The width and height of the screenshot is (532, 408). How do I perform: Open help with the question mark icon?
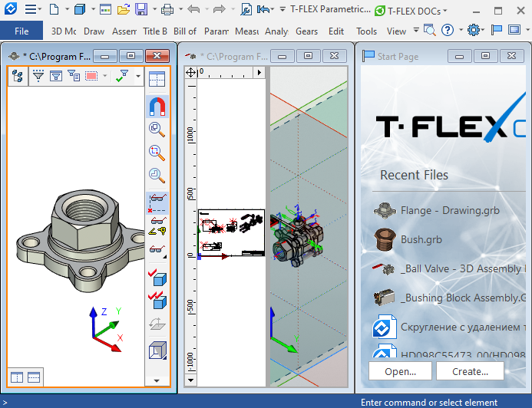[x=448, y=31]
